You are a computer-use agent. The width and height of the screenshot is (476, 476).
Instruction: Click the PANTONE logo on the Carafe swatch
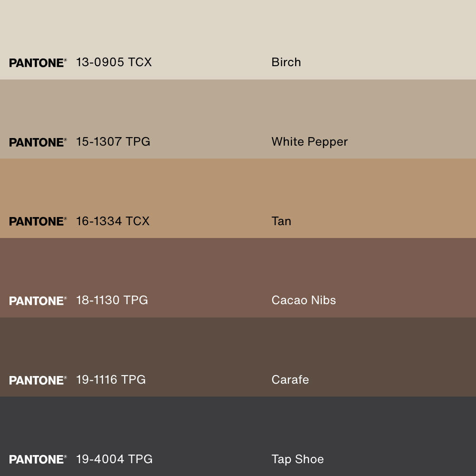(x=38, y=380)
